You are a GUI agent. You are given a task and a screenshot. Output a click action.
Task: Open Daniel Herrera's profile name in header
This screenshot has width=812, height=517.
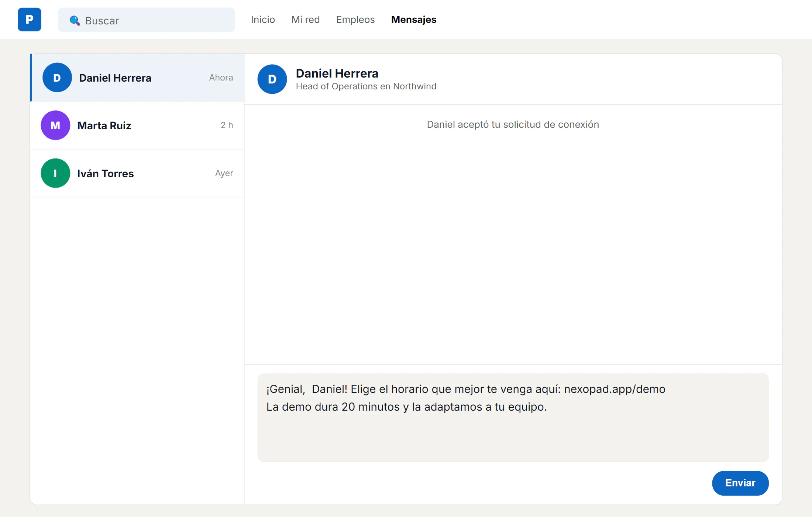point(337,73)
